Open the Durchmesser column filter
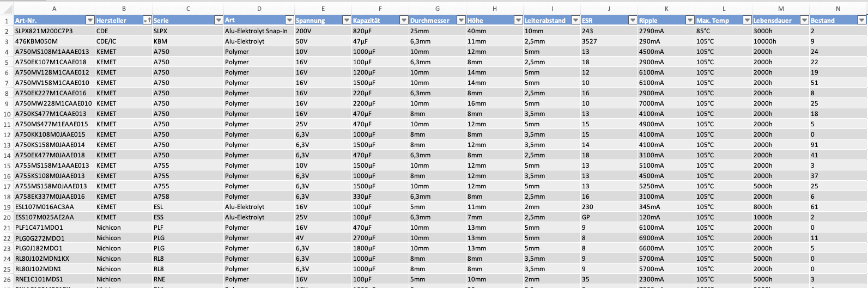 [x=461, y=20]
